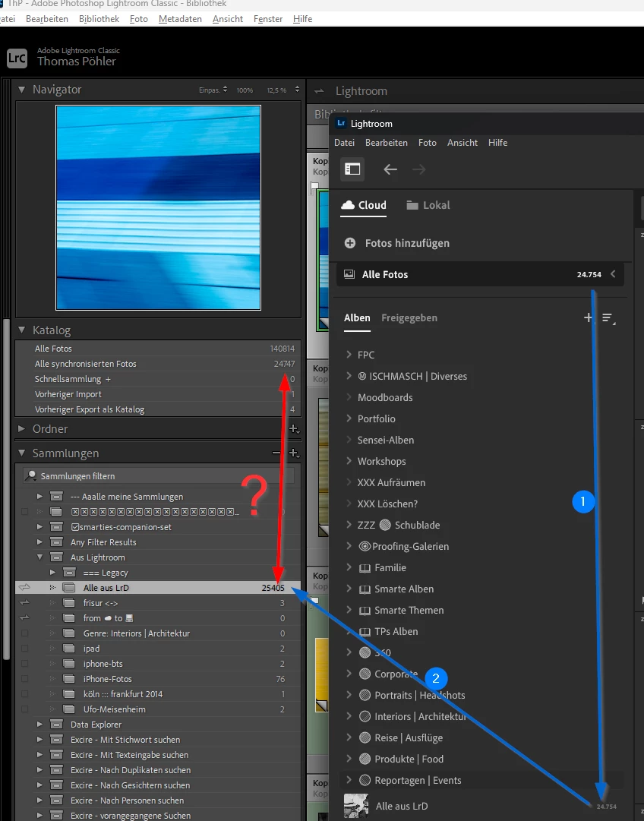Enable sync checkbox for Ufo-Meisenheim collection
The width and height of the screenshot is (644, 821).
coord(24,709)
